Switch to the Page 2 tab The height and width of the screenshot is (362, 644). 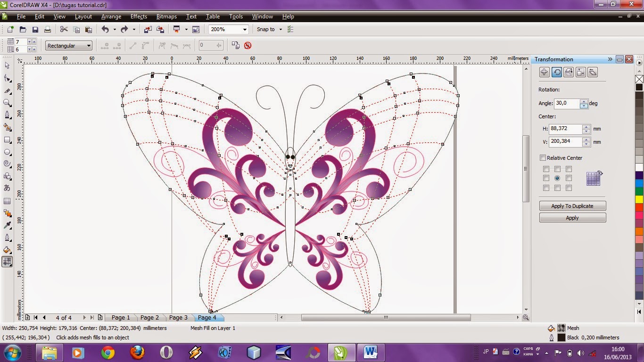click(x=149, y=317)
